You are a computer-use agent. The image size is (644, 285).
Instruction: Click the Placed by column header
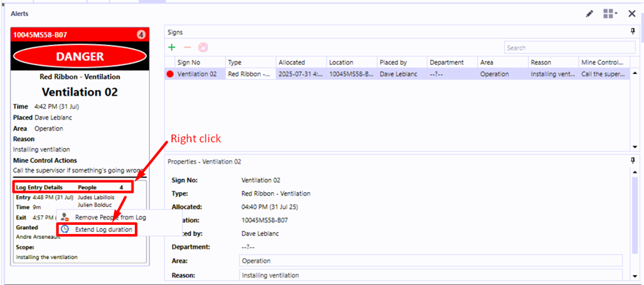point(393,62)
